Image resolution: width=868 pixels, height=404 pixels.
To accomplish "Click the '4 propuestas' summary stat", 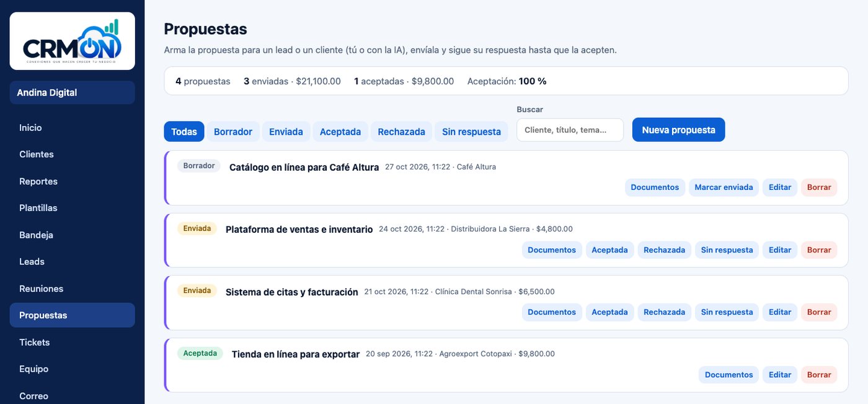I will tap(203, 81).
